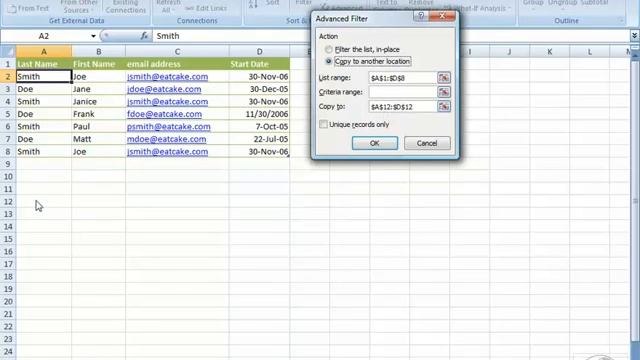Click the Criteria range collapse dialog icon
This screenshot has width=640, height=360.
(444, 92)
